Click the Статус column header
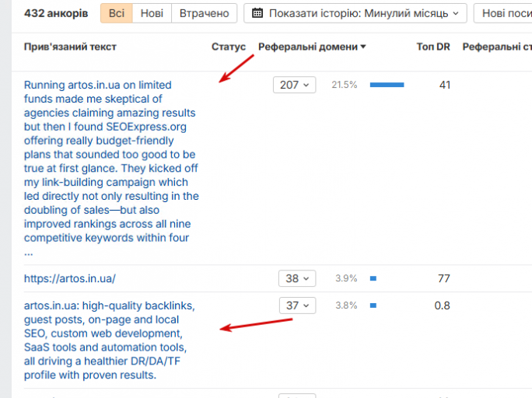The image size is (532, 398). (229, 47)
